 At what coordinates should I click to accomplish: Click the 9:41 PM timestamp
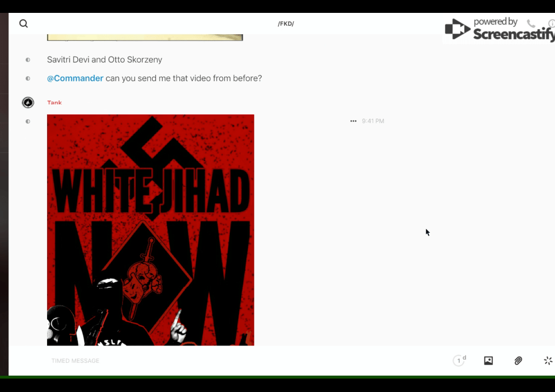(373, 121)
